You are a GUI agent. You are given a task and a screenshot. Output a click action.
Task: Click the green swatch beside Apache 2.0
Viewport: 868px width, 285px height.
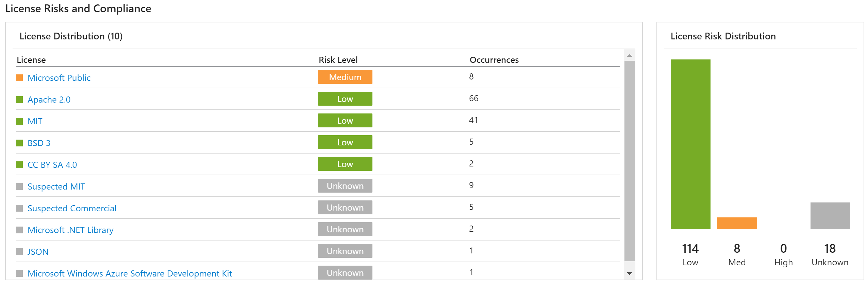19,100
